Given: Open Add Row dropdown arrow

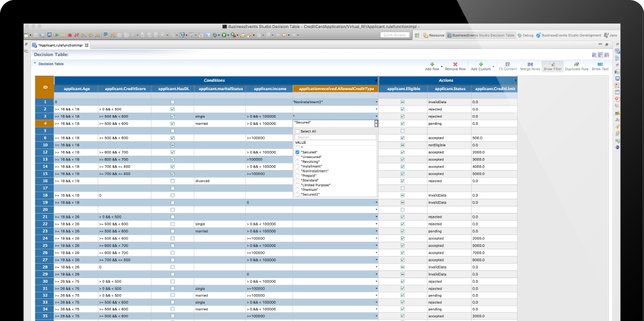Looking at the screenshot, I should click(x=441, y=66).
